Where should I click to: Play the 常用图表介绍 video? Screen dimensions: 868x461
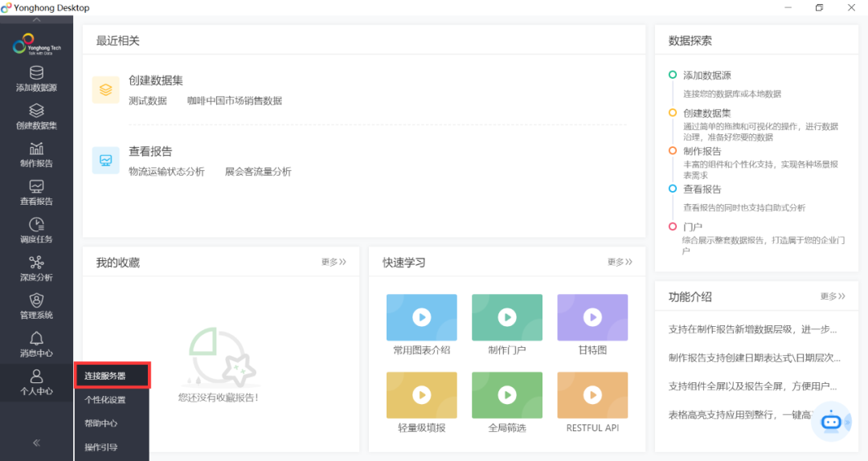(x=422, y=317)
